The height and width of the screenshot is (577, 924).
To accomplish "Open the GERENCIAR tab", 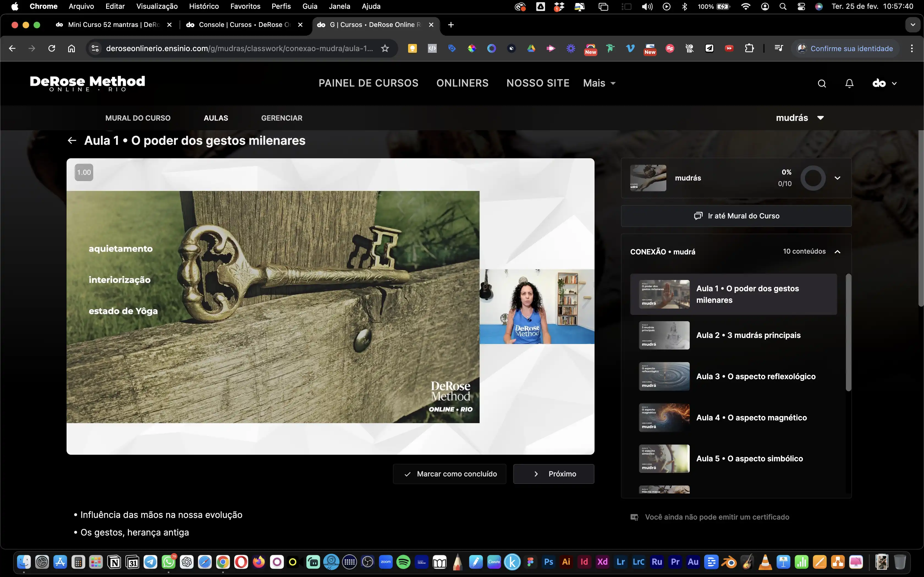I will point(281,118).
